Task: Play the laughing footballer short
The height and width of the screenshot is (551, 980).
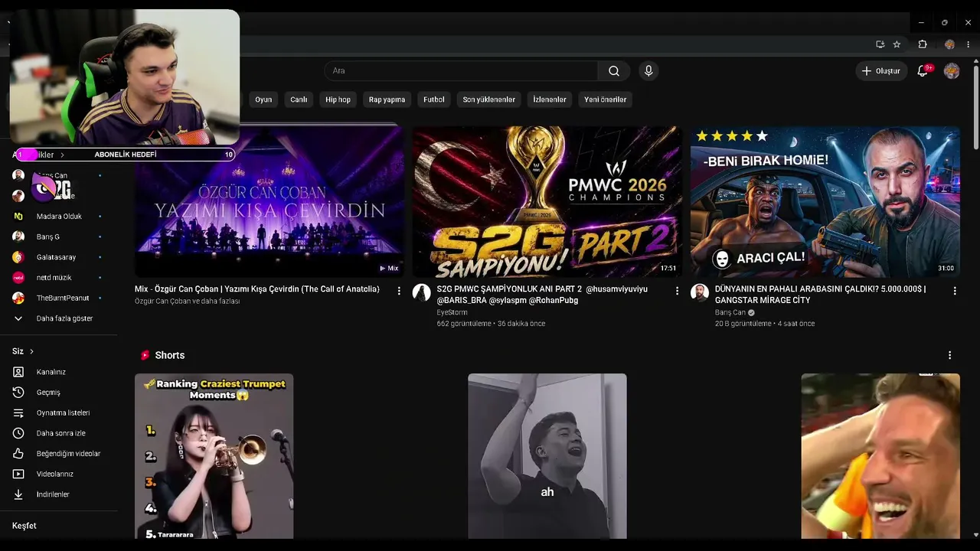Action: [x=880, y=456]
